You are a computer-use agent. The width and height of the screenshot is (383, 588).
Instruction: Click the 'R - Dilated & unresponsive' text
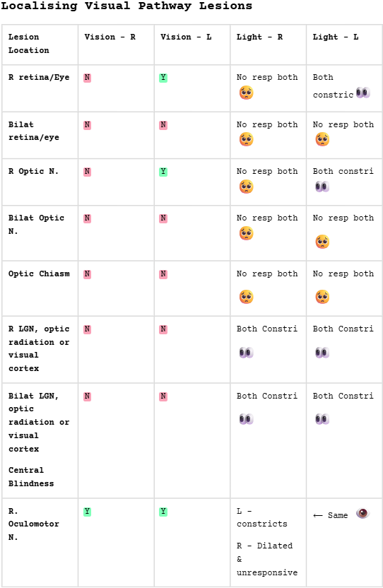click(267, 559)
